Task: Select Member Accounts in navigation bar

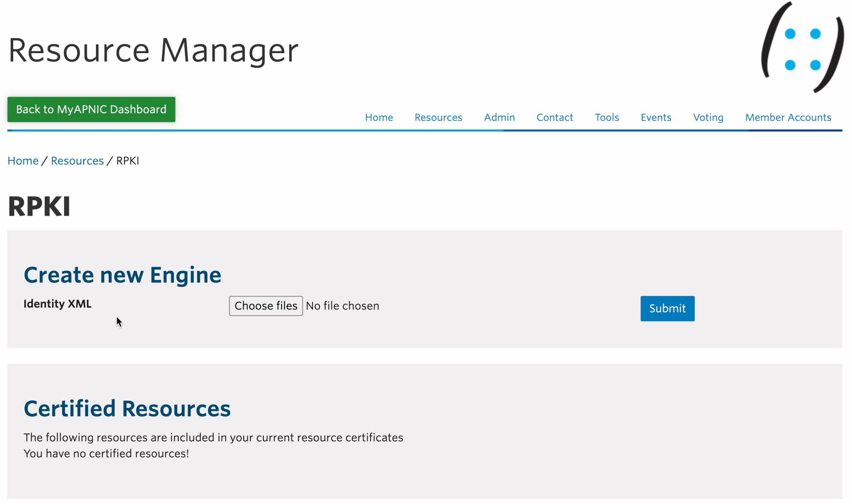Action: coord(788,117)
